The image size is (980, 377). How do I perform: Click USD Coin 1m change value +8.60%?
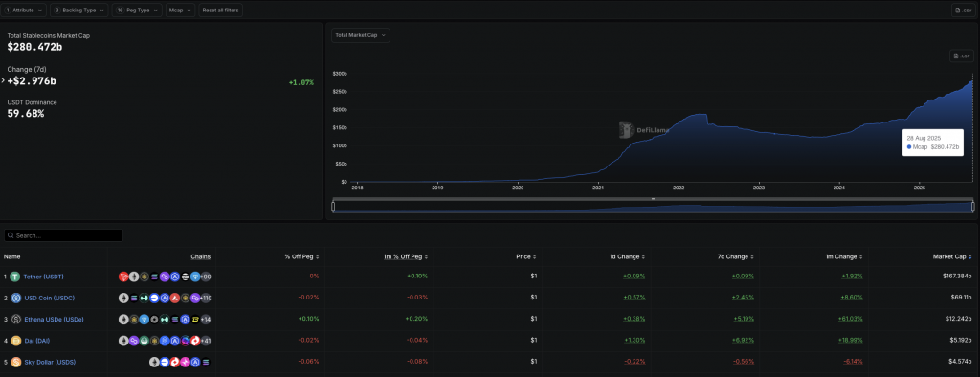coord(853,298)
